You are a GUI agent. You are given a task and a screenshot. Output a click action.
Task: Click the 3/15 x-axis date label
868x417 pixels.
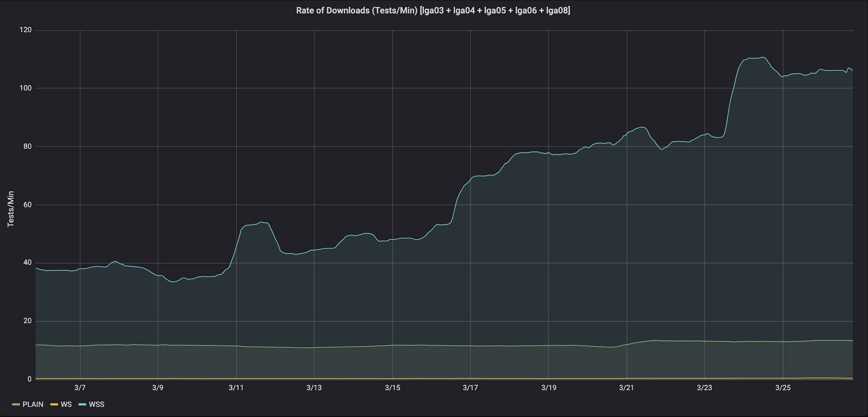[392, 388]
